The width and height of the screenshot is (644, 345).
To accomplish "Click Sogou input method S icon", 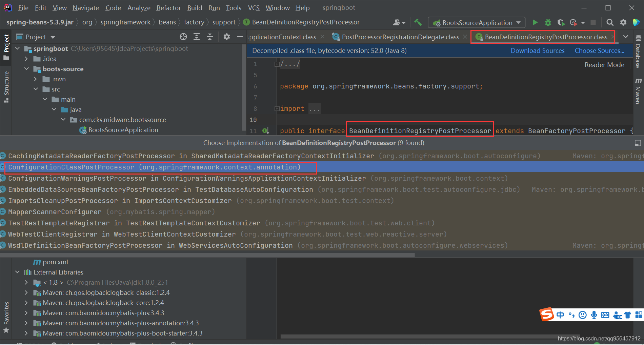I will [x=547, y=314].
